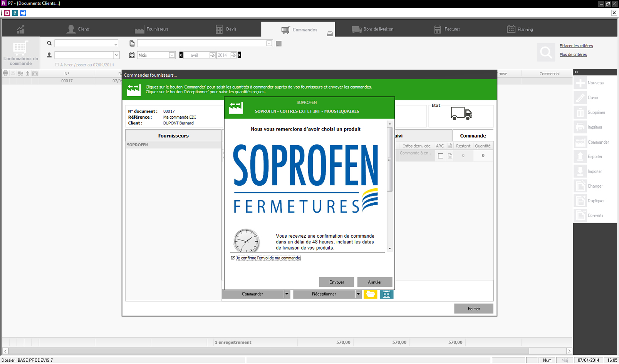
Task: Click the avril month spinner
Action: [x=213, y=55]
